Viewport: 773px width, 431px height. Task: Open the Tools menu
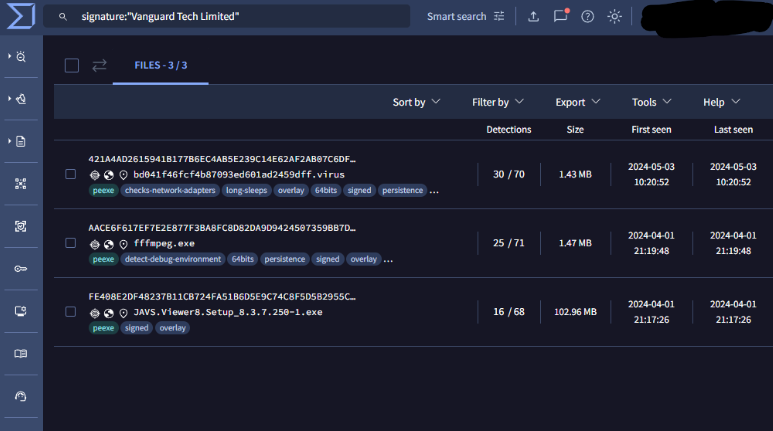(x=652, y=102)
